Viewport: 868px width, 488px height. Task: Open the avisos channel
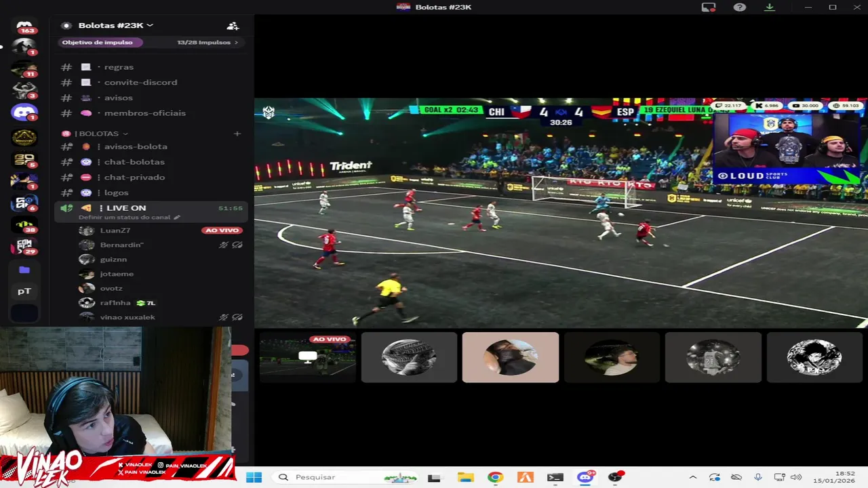(x=151, y=98)
